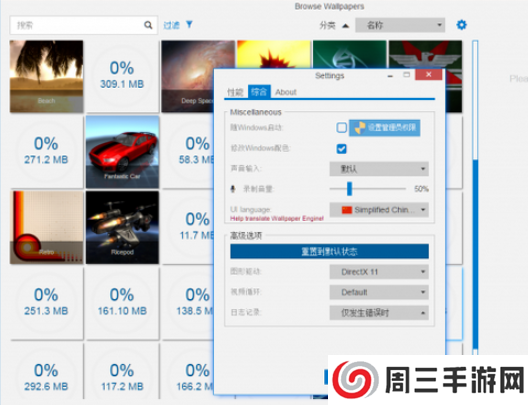Open the DirectX 11 graphics driver dropdown
Screen dimensions: 528x405
coord(379,272)
